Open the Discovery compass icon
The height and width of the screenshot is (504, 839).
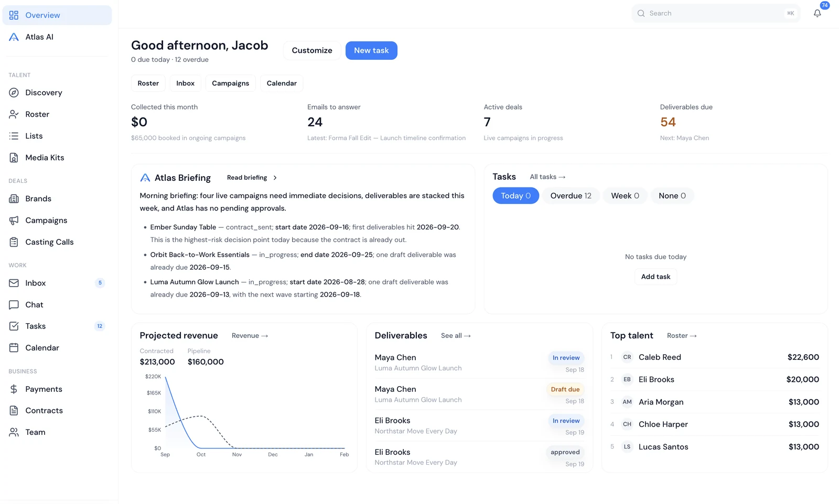[14, 93]
